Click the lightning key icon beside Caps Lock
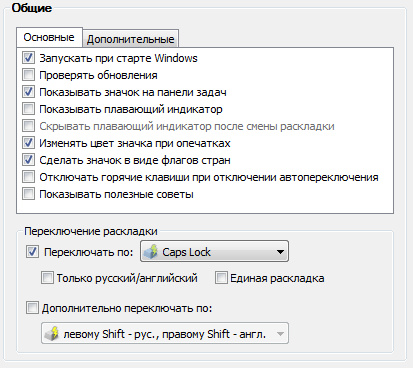This screenshot has width=413, height=368. click(151, 252)
